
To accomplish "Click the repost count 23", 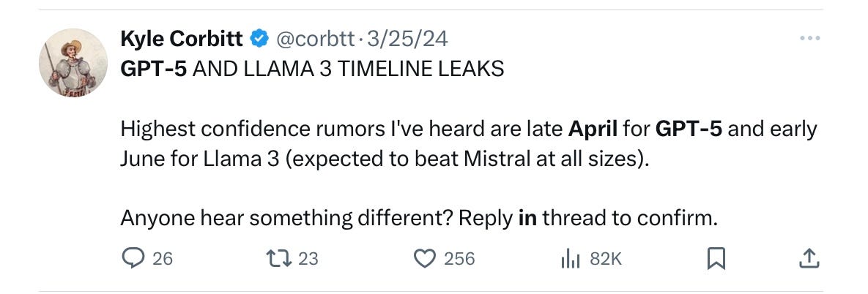I will pos(308,258).
